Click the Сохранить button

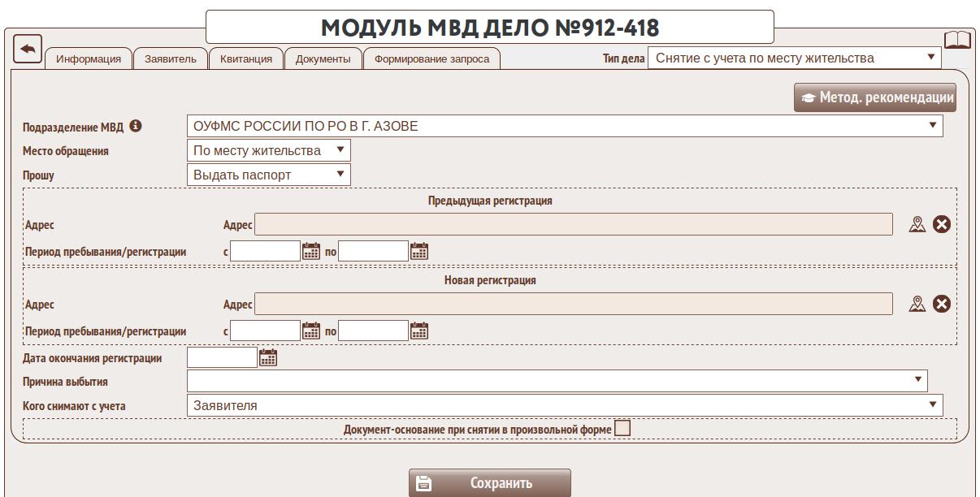(490, 483)
